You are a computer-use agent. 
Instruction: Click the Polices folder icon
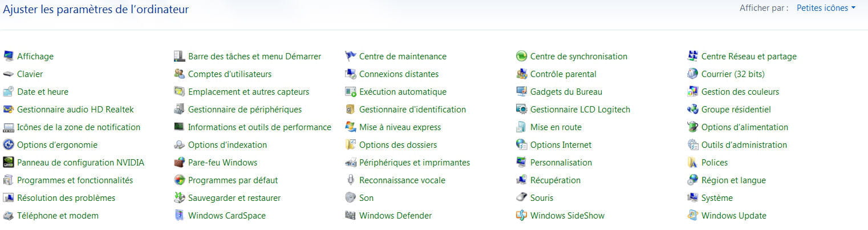693,163
